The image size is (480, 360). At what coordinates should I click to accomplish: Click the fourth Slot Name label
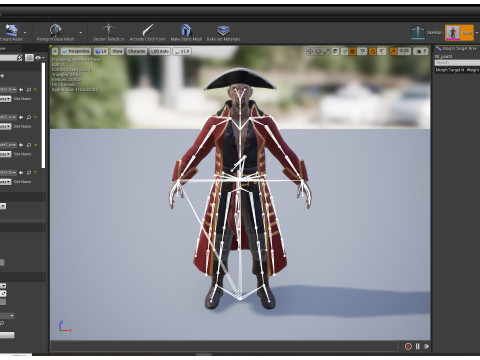tap(22, 182)
